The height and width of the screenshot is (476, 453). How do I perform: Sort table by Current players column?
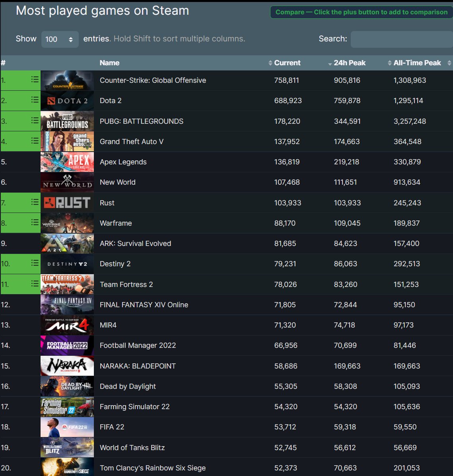coord(287,63)
